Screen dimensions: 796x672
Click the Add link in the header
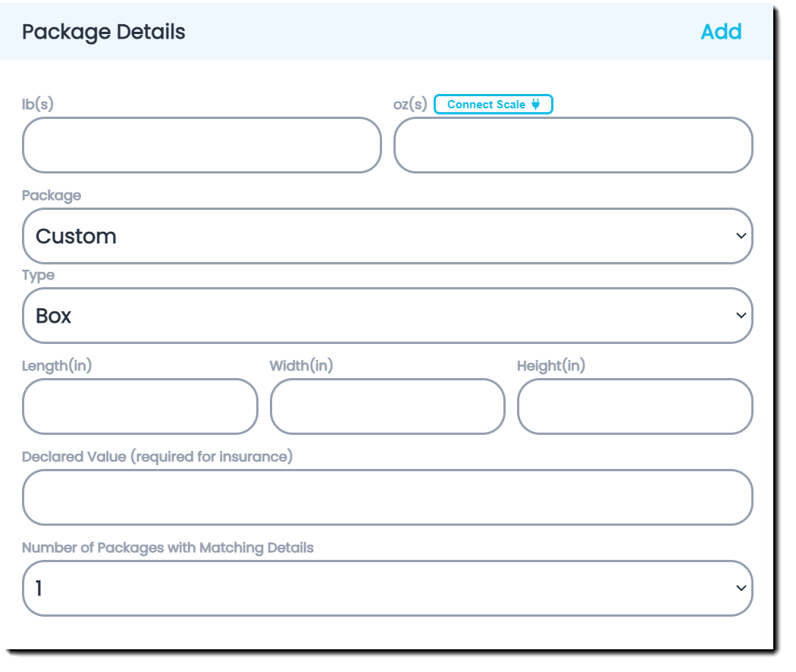pos(720,32)
